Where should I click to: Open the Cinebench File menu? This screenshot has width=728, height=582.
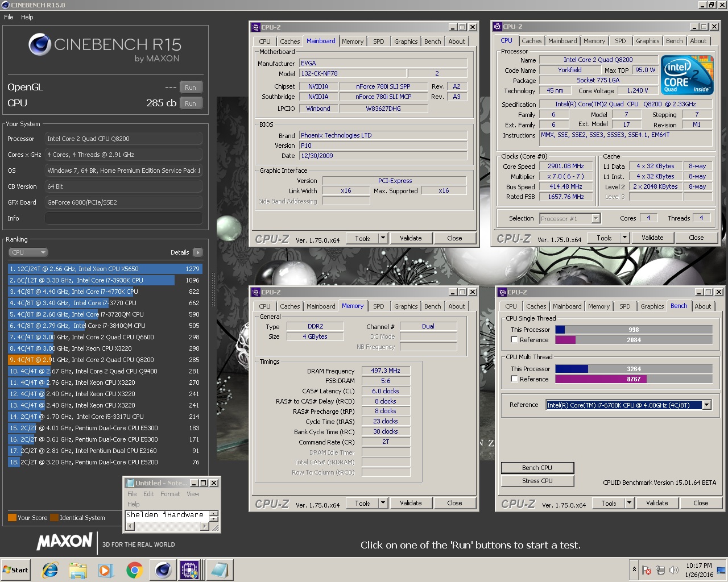click(9, 17)
